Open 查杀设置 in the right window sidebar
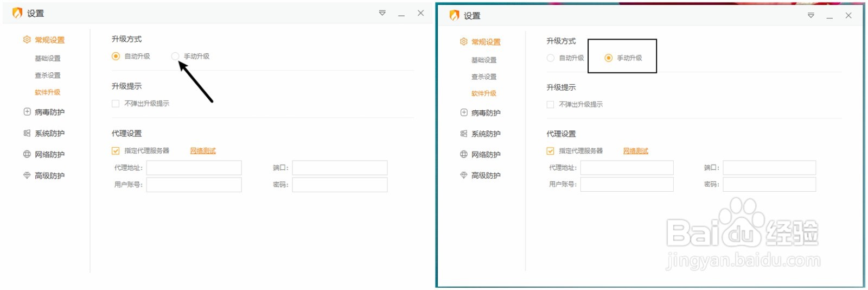Viewport: 868px width, 290px height. 484,77
